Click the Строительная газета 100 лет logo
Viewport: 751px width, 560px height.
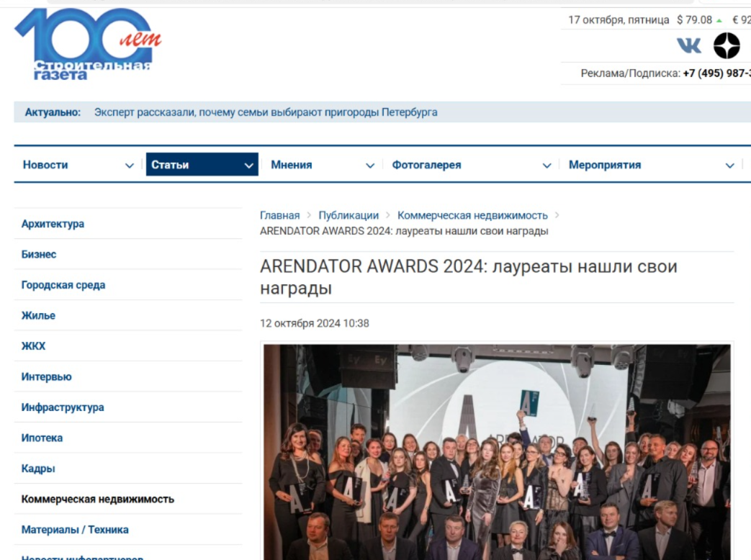pos(87,45)
